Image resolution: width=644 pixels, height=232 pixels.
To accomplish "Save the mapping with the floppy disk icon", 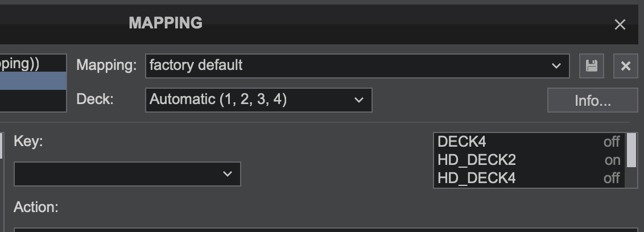I will click(592, 66).
